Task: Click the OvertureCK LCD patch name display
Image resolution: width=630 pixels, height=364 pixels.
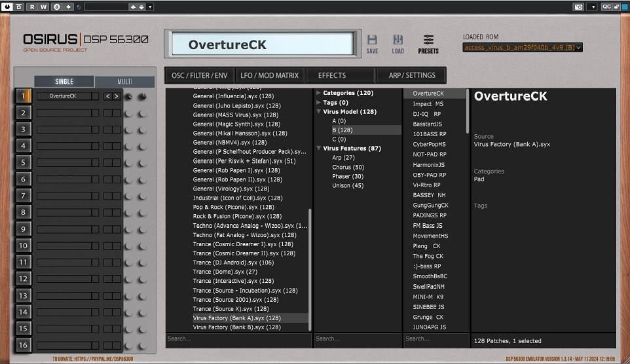Action: click(263, 43)
